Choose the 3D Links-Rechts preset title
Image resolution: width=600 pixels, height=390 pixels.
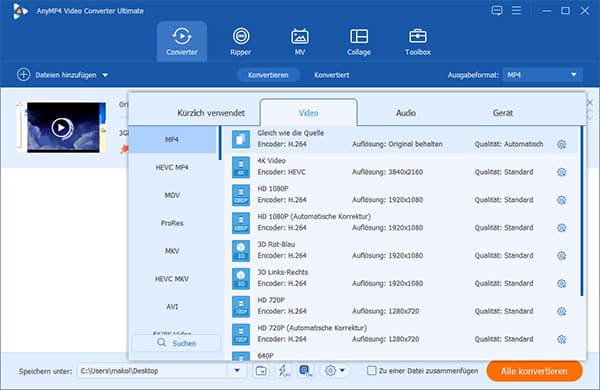282,272
